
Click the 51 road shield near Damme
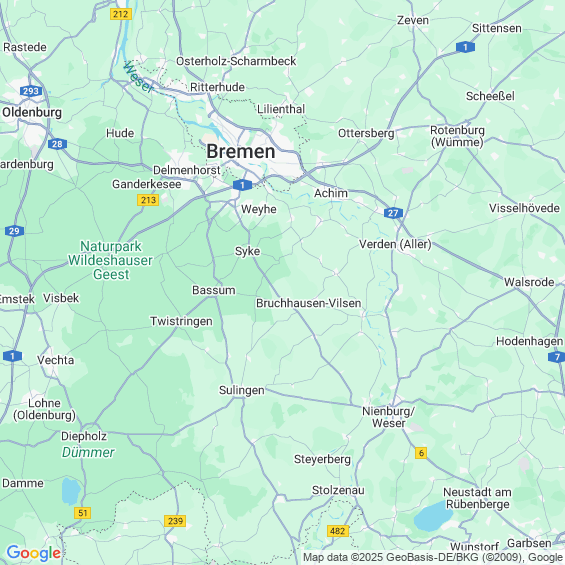83,513
